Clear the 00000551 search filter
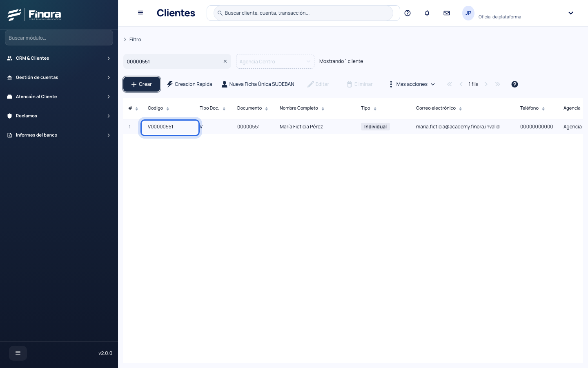 coord(225,61)
